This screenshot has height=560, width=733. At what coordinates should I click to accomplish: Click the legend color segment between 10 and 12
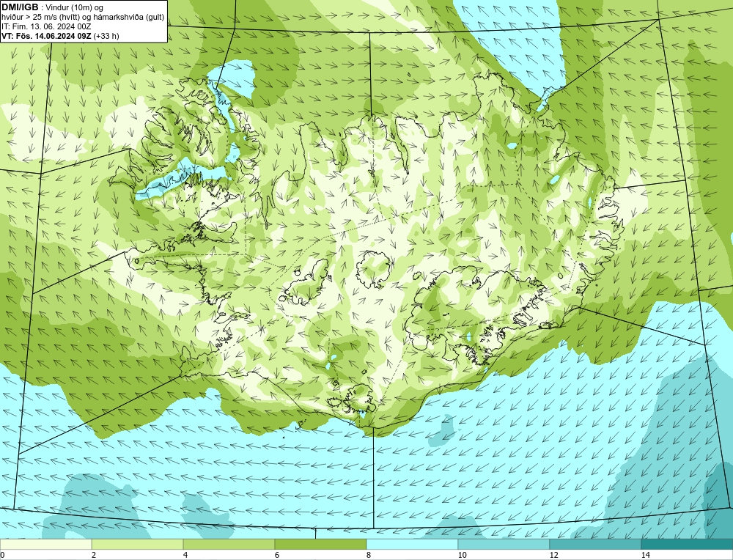pyautogui.click(x=504, y=544)
